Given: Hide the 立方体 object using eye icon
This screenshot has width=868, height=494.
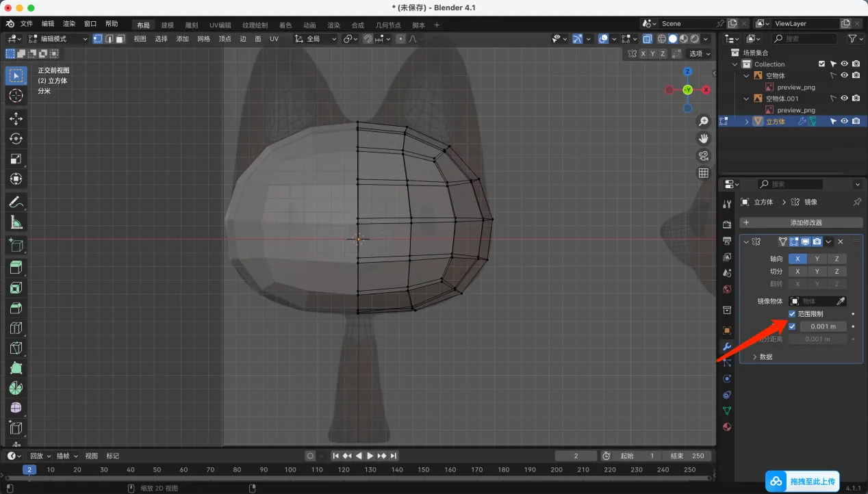Looking at the screenshot, I should [844, 121].
